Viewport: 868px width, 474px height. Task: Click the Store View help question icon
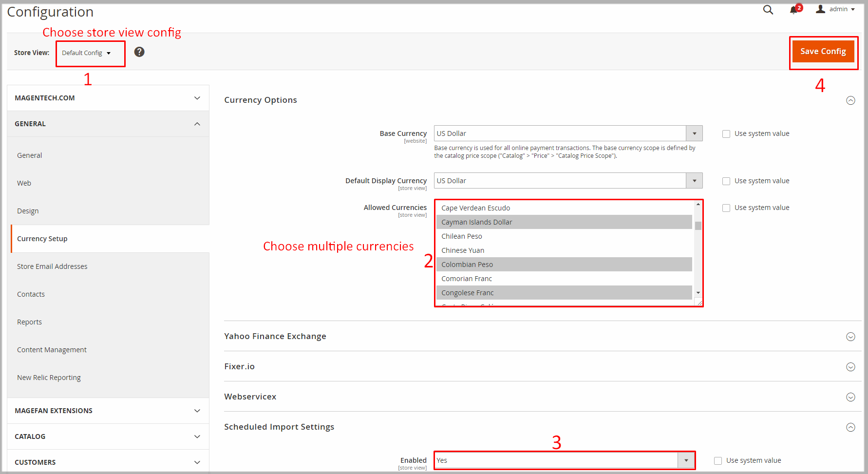[139, 52]
